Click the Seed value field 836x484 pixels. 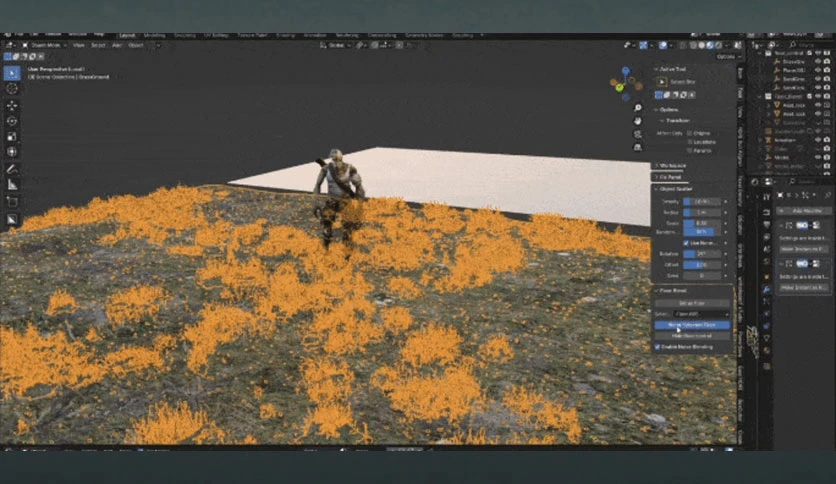coord(702,276)
